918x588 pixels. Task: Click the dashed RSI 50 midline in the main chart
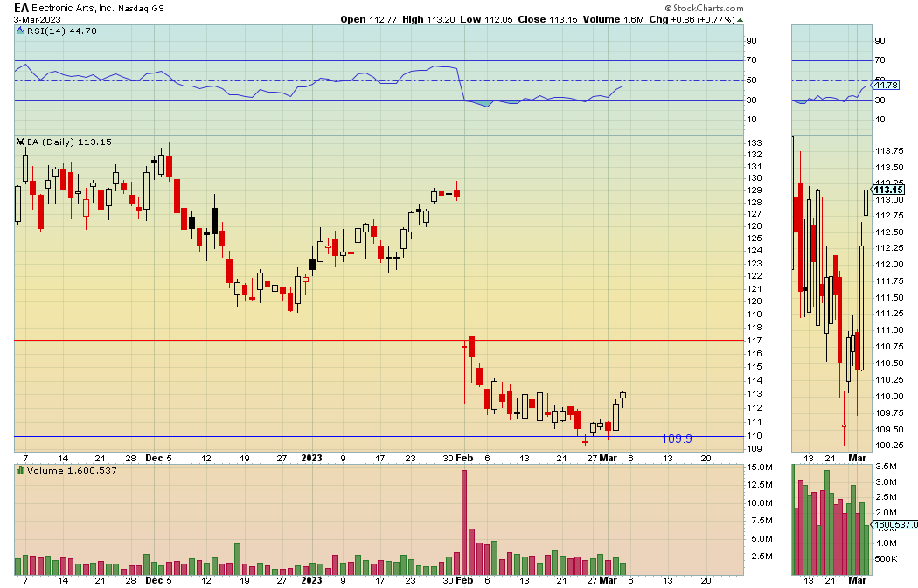(379, 80)
